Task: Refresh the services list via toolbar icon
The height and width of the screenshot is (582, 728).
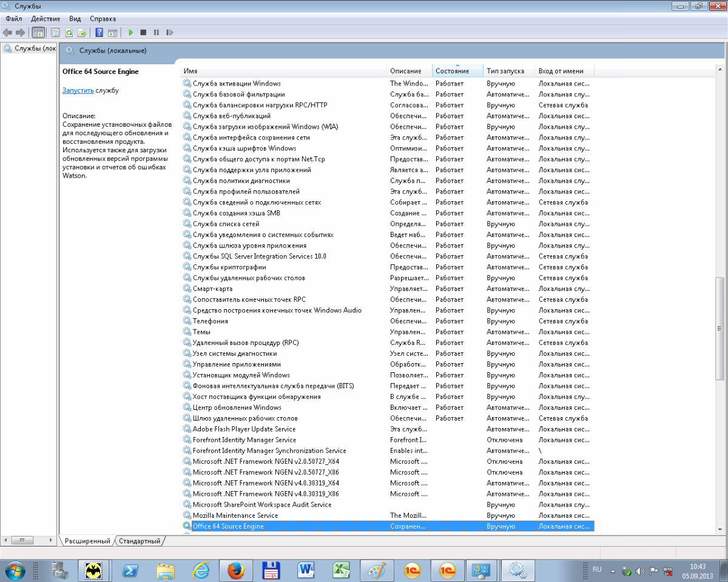Action: 69,32
